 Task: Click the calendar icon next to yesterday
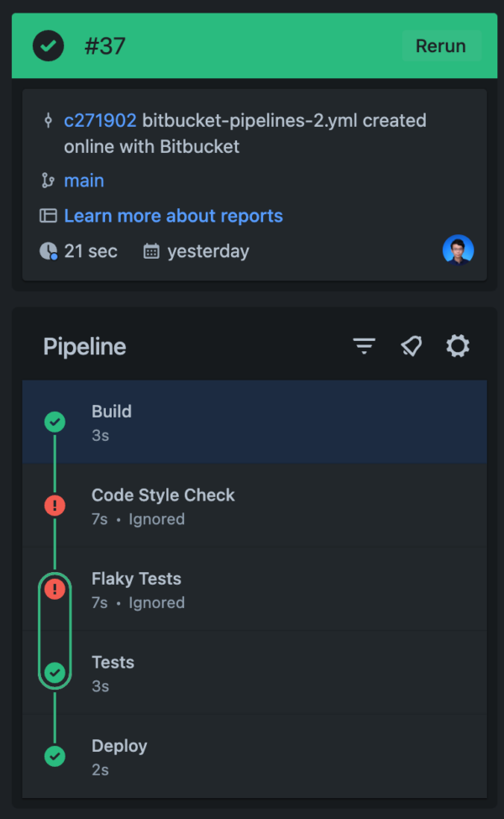pyautogui.click(x=151, y=251)
